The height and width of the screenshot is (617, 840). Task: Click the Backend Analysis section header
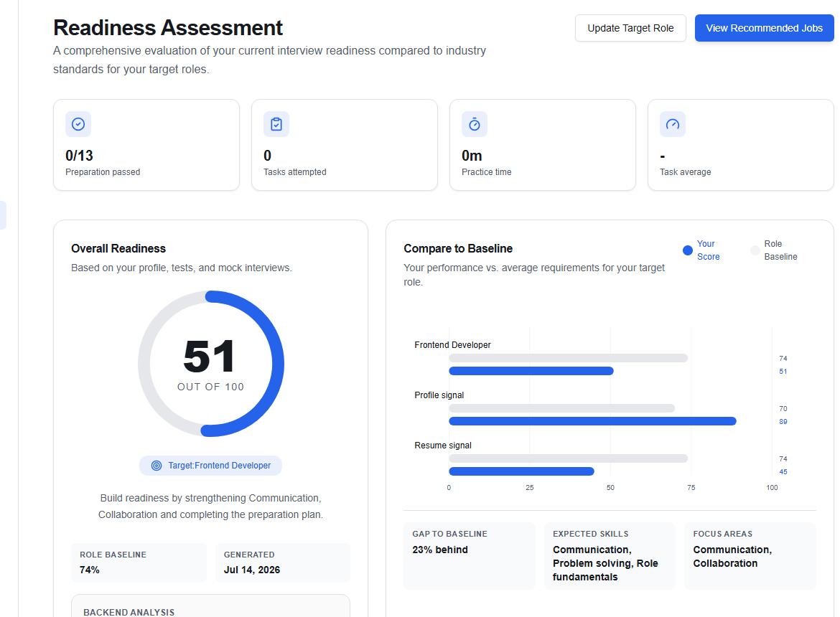pos(129,612)
